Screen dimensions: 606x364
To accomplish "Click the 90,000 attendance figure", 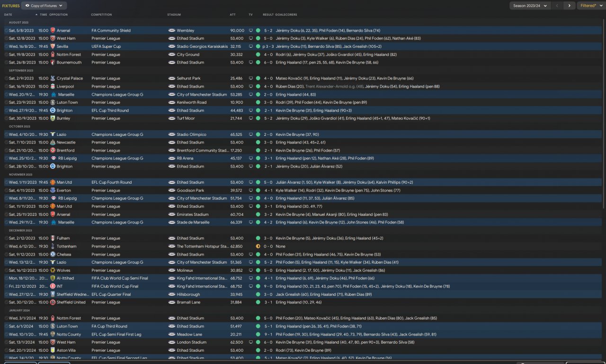I will pyautogui.click(x=237, y=30).
